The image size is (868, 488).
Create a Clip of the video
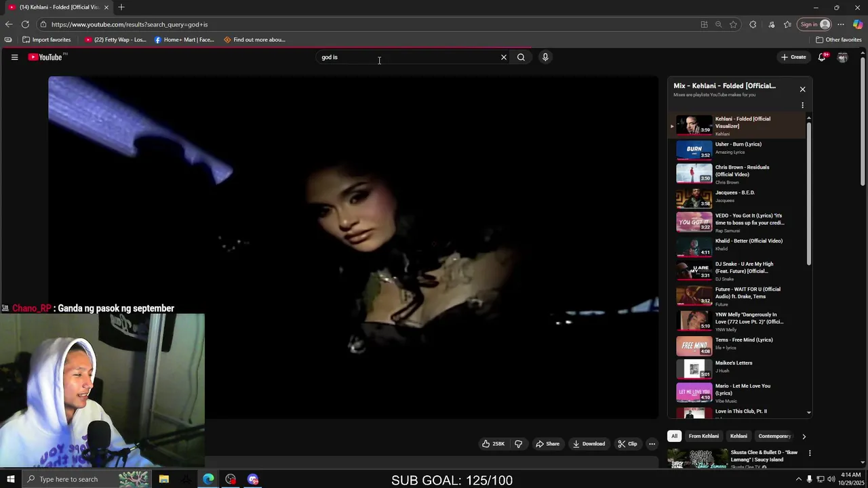pyautogui.click(x=627, y=444)
